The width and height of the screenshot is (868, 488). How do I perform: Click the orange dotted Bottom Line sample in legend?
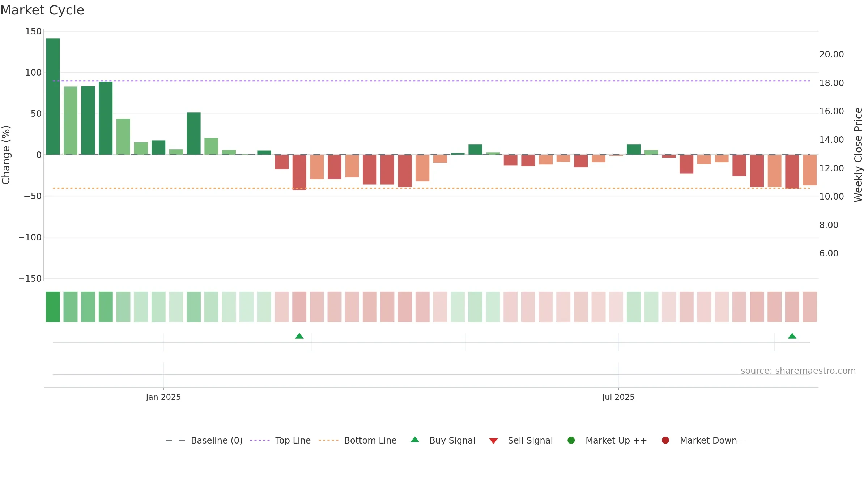(328, 440)
